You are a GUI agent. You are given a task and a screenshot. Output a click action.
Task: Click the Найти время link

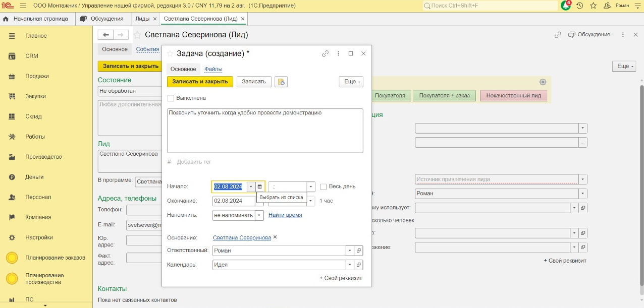tap(285, 215)
